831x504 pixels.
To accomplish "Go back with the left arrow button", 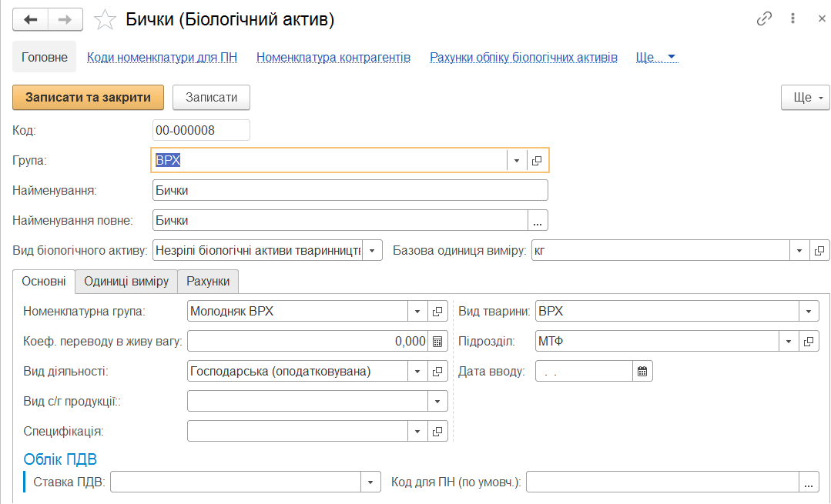I will [x=31, y=19].
